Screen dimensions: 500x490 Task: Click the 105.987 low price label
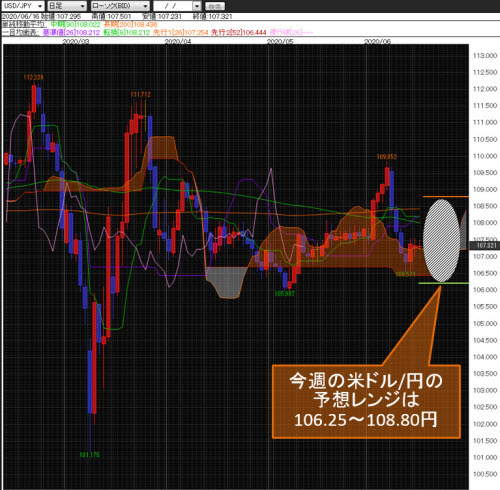(x=284, y=294)
